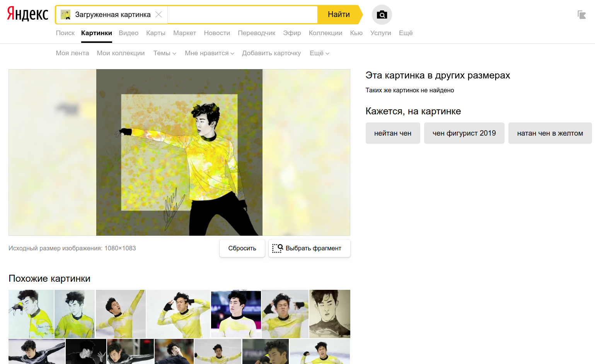Switch to the Видео tab
The image size is (595, 364).
pyautogui.click(x=128, y=33)
